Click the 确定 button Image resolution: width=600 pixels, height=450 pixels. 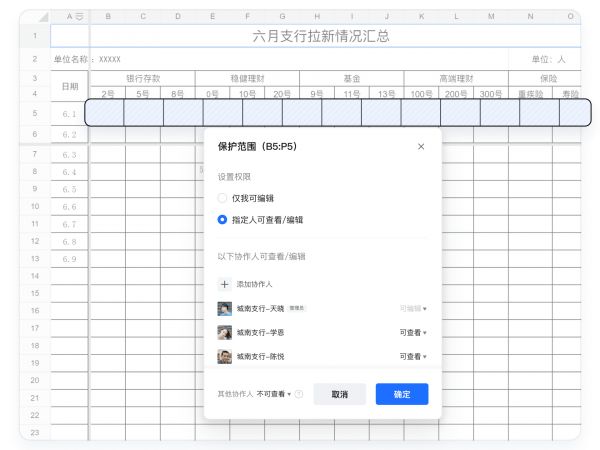(402, 394)
